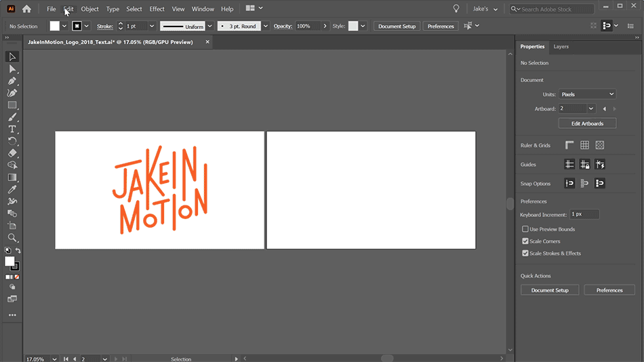Select the Type tool
This screenshot has height=362, width=644.
(x=12, y=129)
